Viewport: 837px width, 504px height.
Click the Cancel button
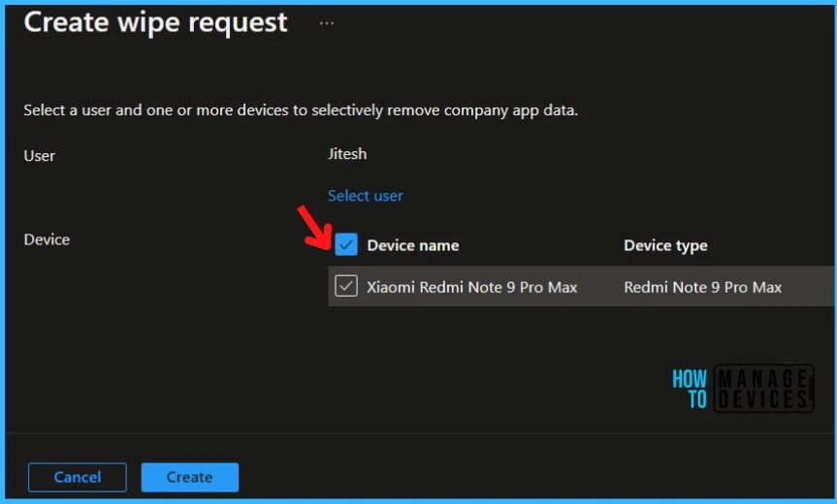coord(78,477)
